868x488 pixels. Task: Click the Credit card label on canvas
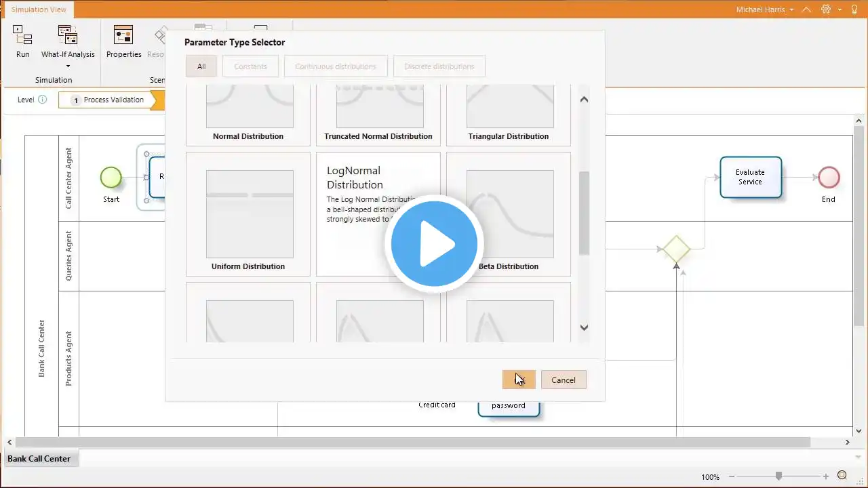point(437,405)
